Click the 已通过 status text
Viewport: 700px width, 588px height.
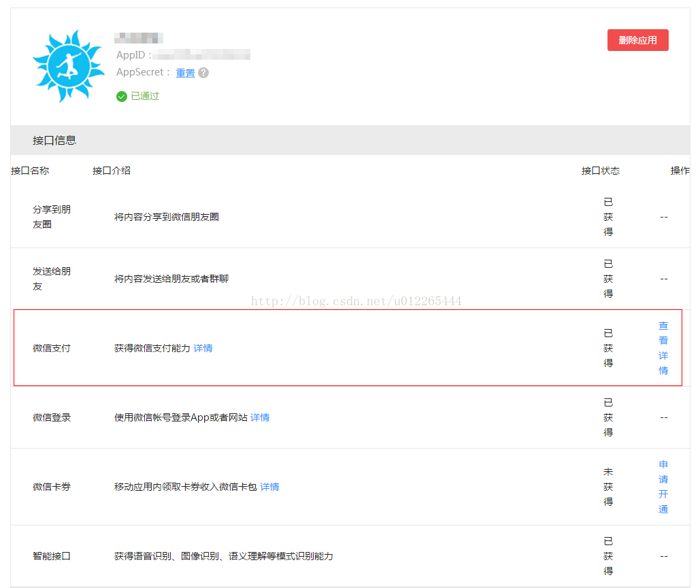coord(145,97)
